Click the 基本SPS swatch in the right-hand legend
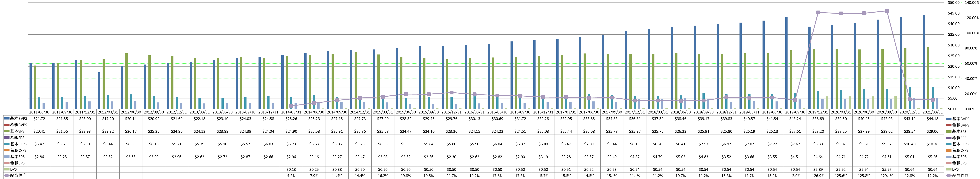This screenshot has height=179, width=980. click(x=948, y=132)
